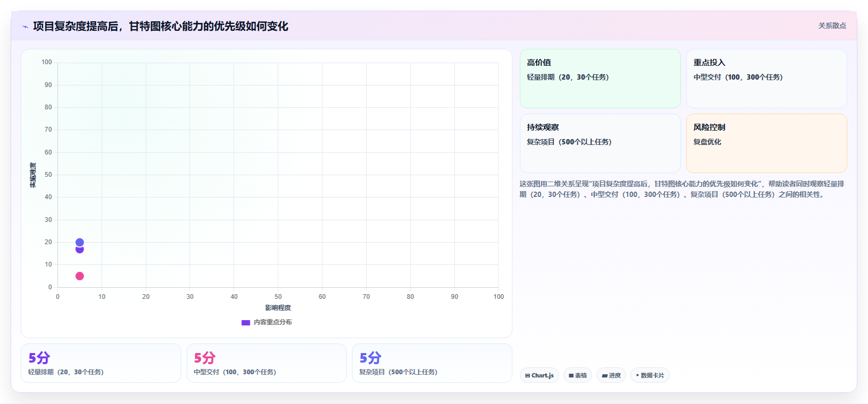
Task: Open the 持续观察 quadrant card
Action: (600, 143)
